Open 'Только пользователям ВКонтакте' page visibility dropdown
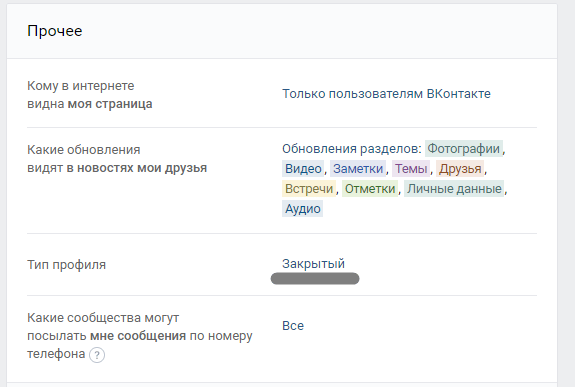The image size is (575, 387). [386, 94]
